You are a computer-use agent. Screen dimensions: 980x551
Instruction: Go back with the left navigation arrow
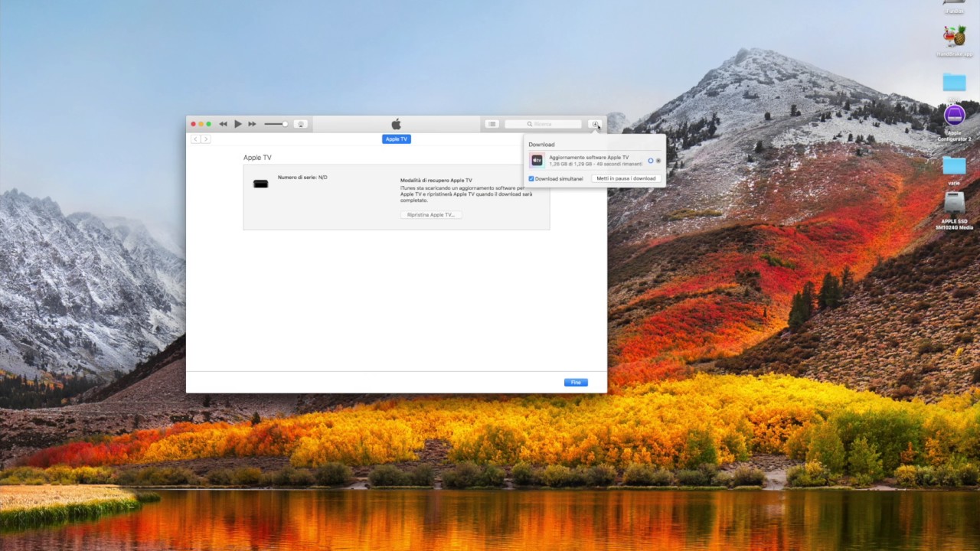point(195,139)
